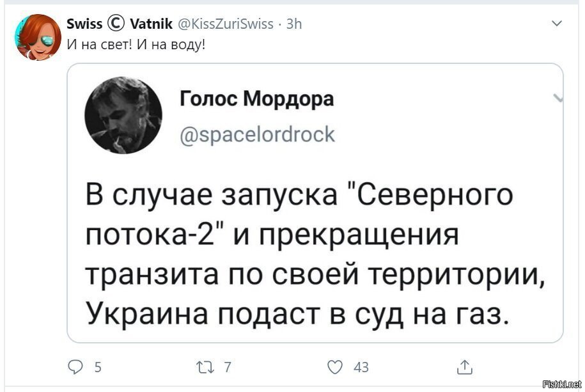Like the tweet with heart icon
The image size is (585, 392).
click(x=334, y=367)
